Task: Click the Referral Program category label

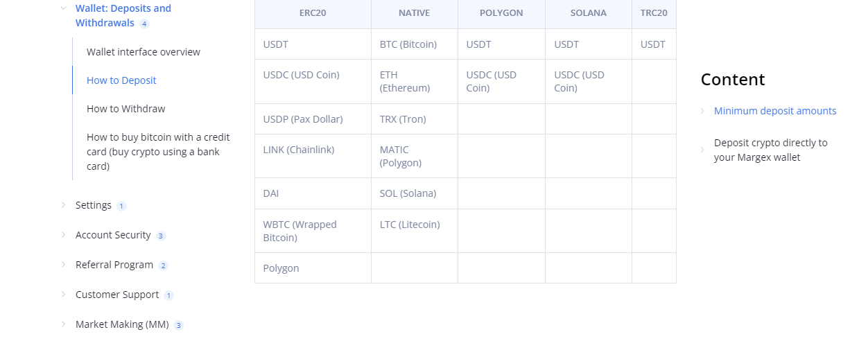Action: point(114,265)
